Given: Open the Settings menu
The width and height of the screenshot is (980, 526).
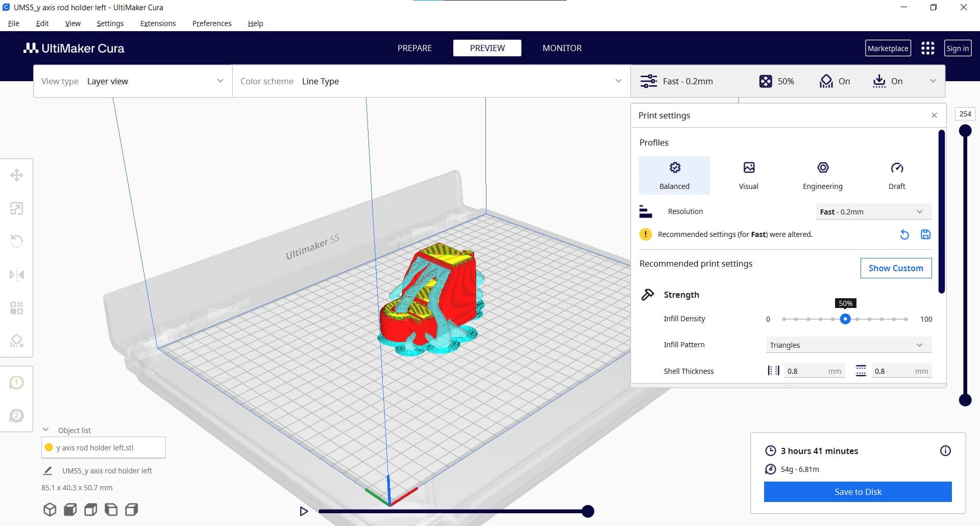Looking at the screenshot, I should (110, 23).
